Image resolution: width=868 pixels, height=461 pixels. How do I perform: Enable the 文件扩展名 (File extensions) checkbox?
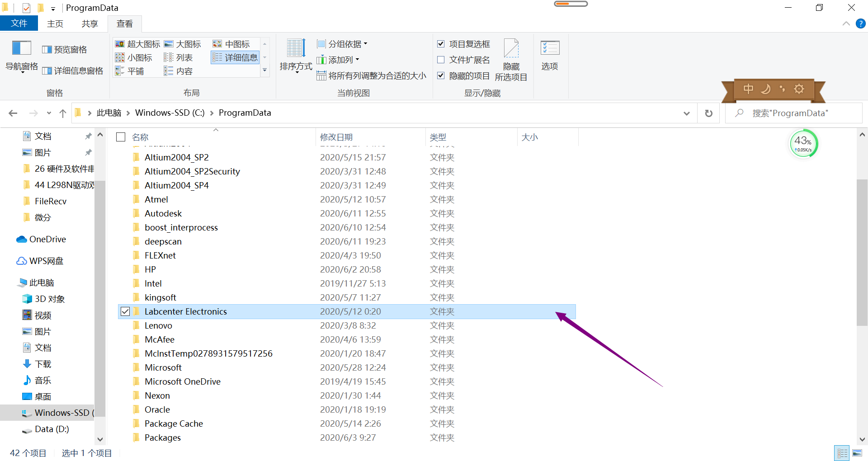coord(441,60)
